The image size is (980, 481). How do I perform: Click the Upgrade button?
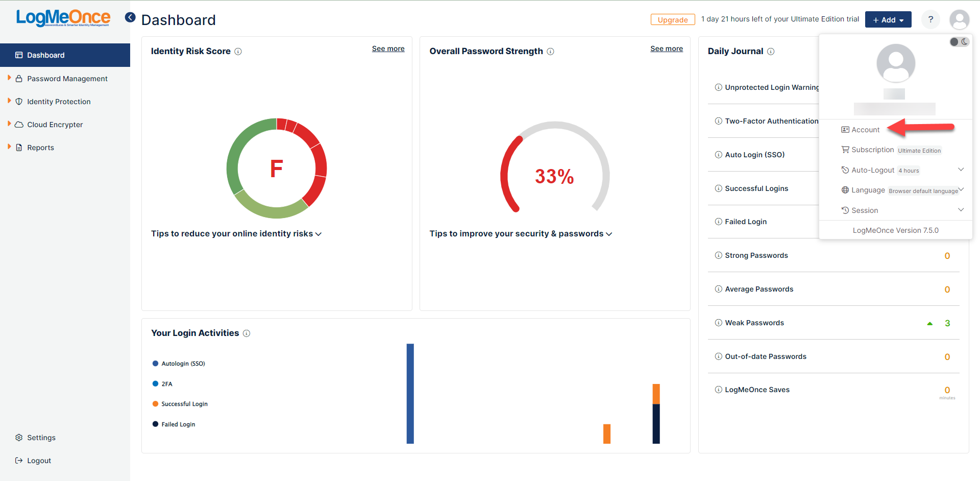(673, 19)
